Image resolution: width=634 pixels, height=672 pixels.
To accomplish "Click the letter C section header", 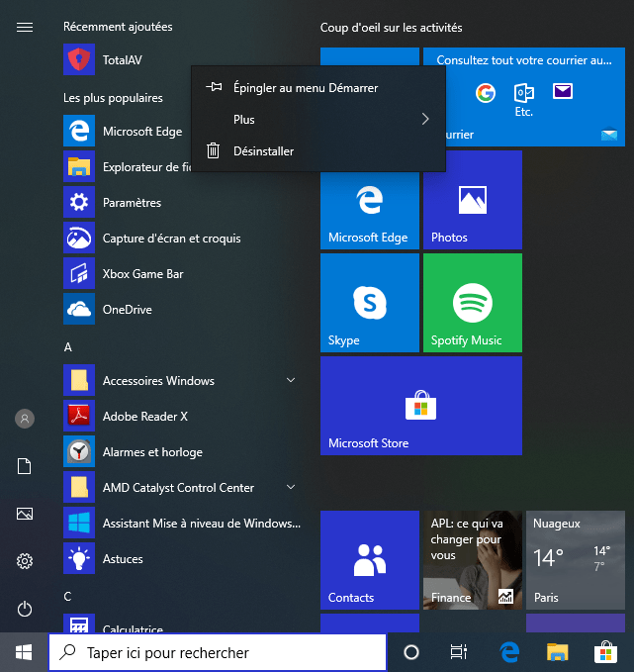I will coord(67,597).
